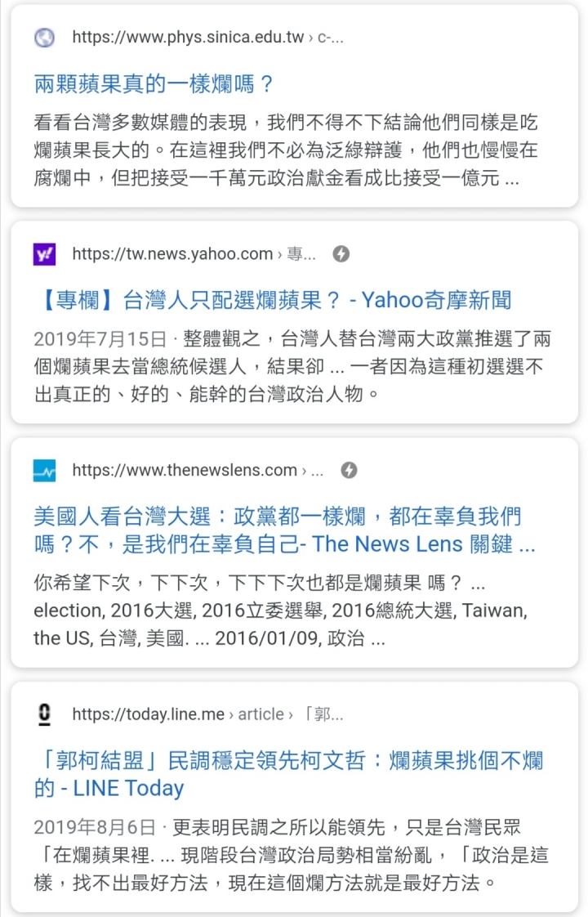Open the 【專欄】台灣人只配選爛蘋果？ Yahoo奇摩新聞 article
The height and width of the screenshot is (917, 588).
[x=273, y=300]
